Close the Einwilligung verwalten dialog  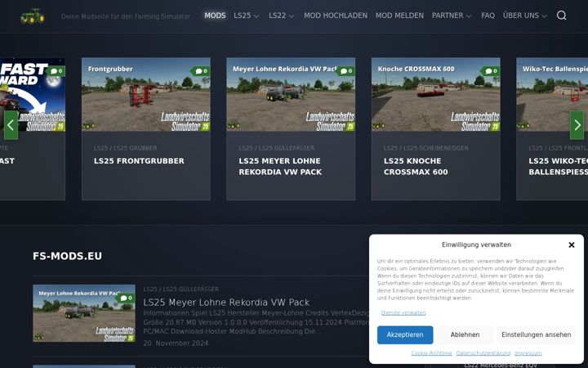[x=572, y=245]
